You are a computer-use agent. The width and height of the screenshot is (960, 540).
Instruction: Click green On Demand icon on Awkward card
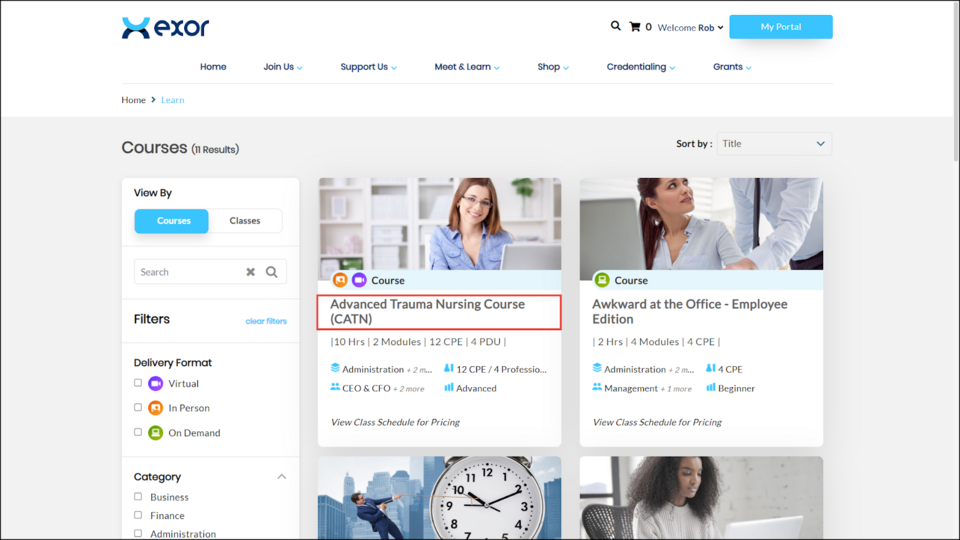tap(602, 280)
